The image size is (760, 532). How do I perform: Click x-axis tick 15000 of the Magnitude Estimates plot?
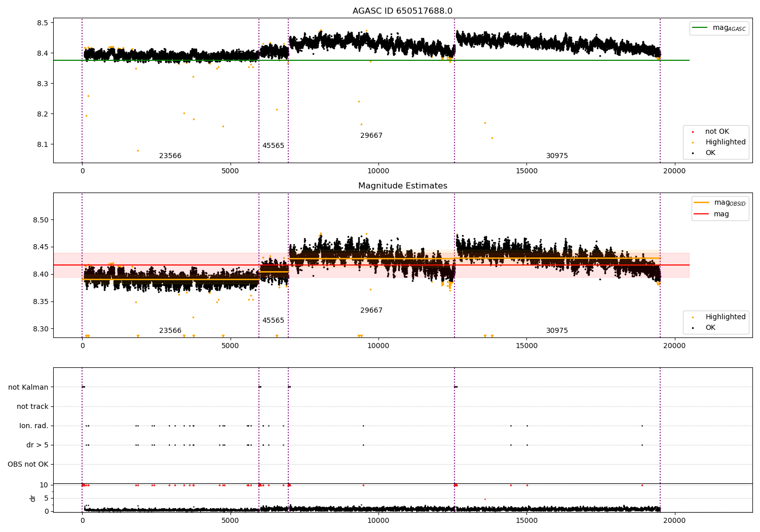tap(526, 346)
